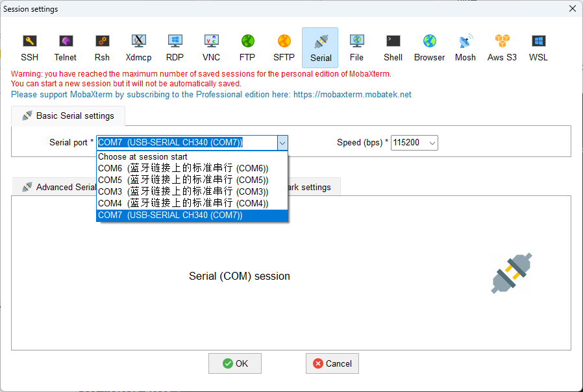Click the Cancel button
The image size is (583, 392).
(332, 363)
